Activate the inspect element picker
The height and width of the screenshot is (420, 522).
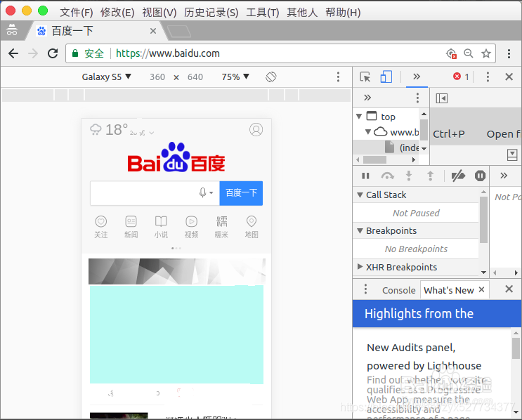pos(365,77)
